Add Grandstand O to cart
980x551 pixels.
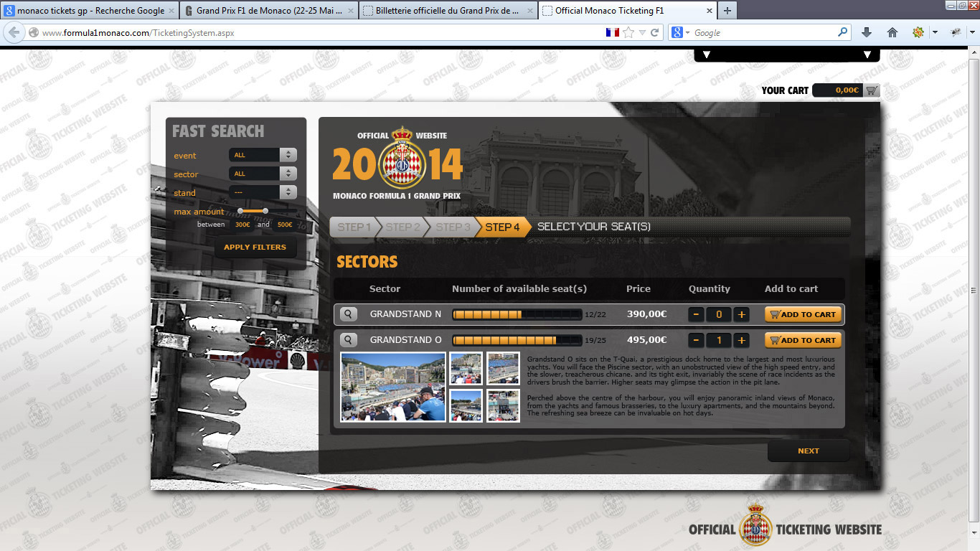pos(803,340)
